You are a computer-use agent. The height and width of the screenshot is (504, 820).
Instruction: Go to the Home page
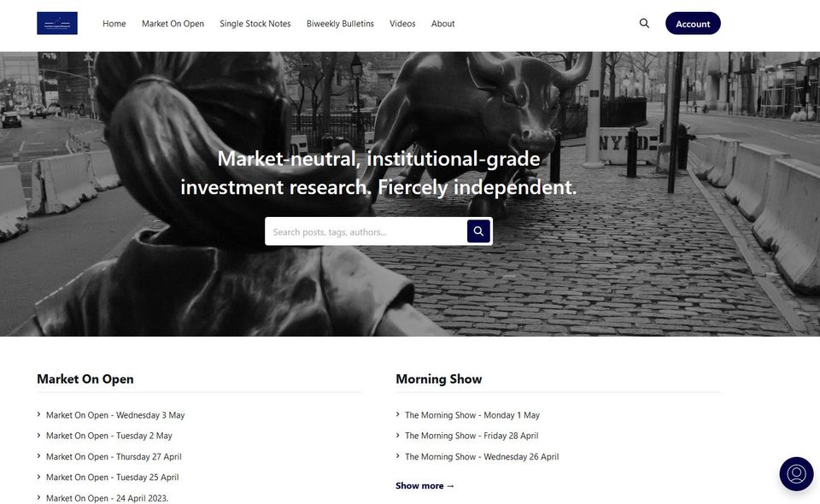tap(114, 24)
